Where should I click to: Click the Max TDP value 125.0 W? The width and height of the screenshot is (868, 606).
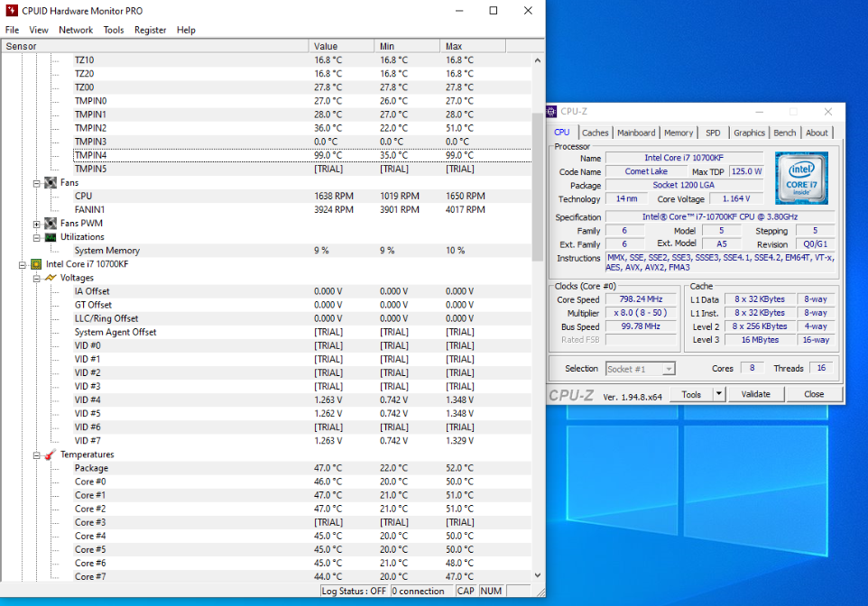pyautogui.click(x=747, y=171)
